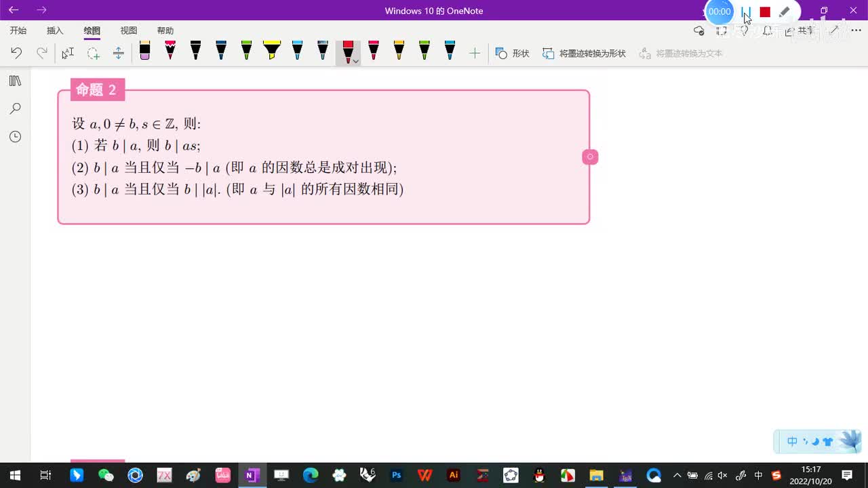Check cloud sync status icon

tap(699, 30)
